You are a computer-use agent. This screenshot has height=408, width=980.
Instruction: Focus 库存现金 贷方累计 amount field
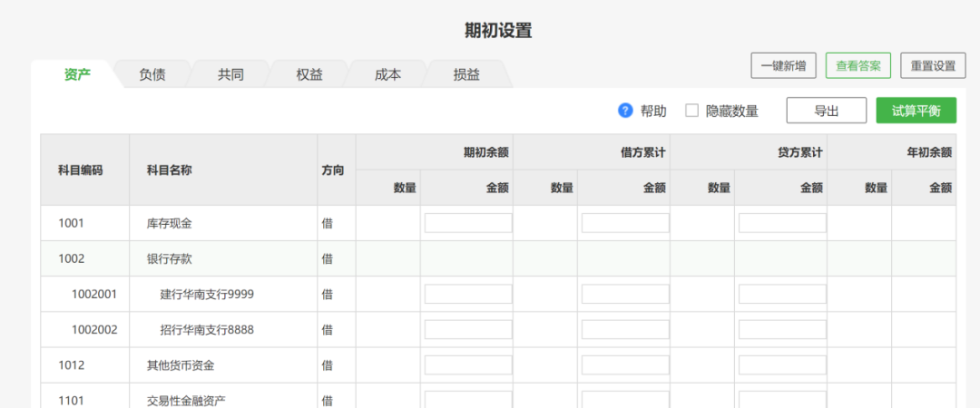[x=782, y=223]
